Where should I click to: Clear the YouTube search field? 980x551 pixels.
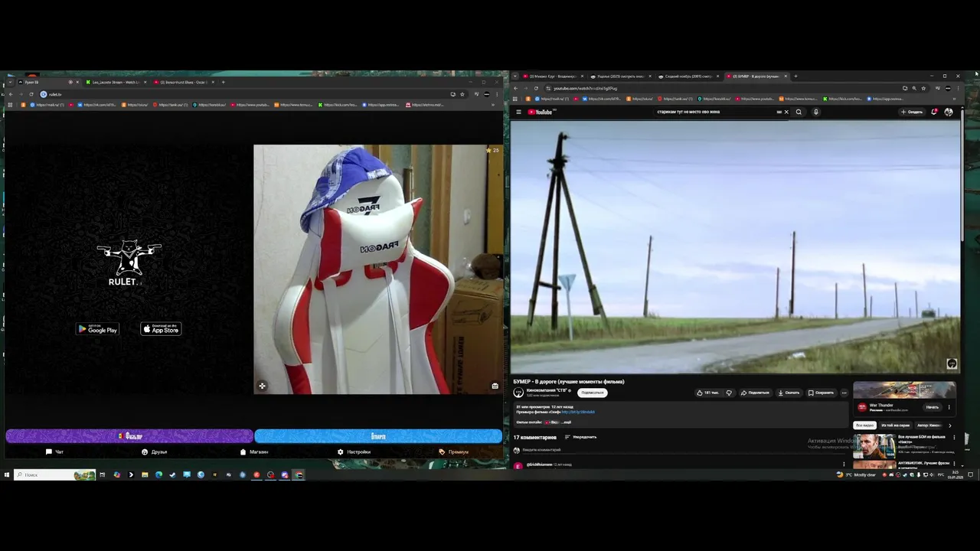tap(786, 112)
